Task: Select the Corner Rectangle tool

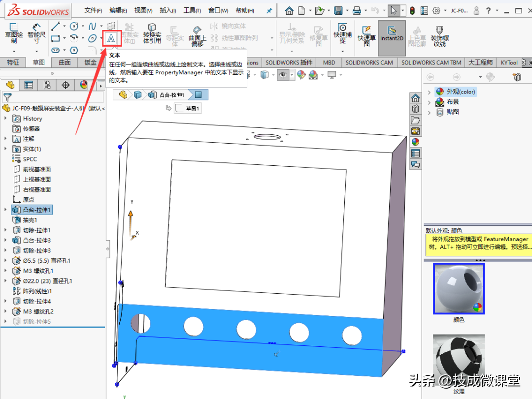Action: coord(55,38)
